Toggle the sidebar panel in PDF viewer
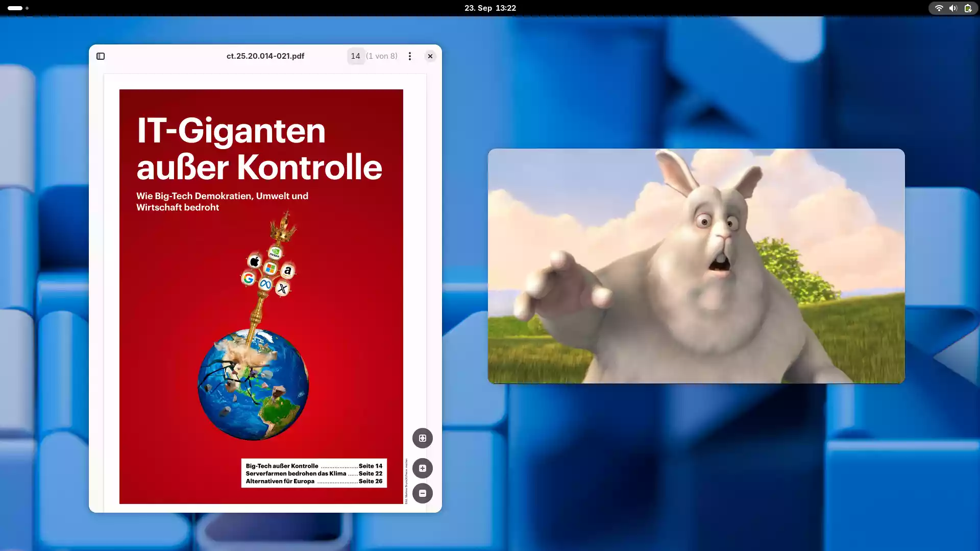Image resolution: width=980 pixels, height=551 pixels. (101, 56)
